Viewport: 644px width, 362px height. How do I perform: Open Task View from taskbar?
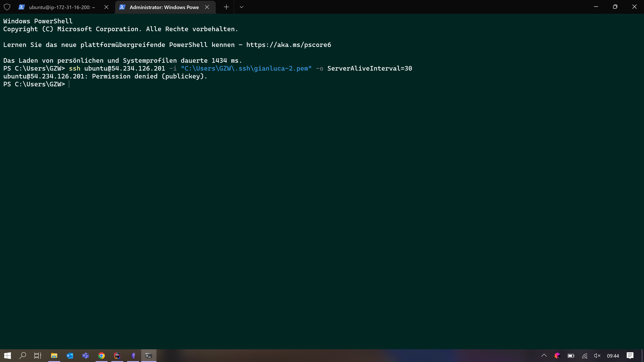38,355
